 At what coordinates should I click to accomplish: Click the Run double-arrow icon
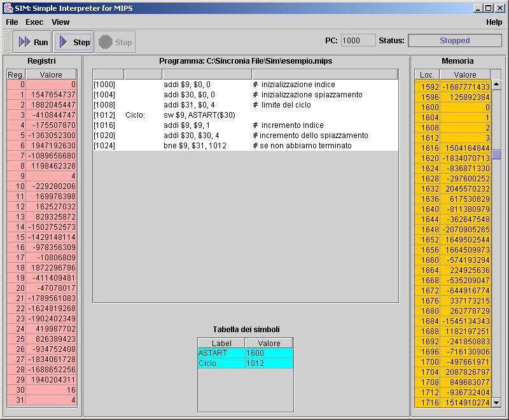click(x=24, y=42)
